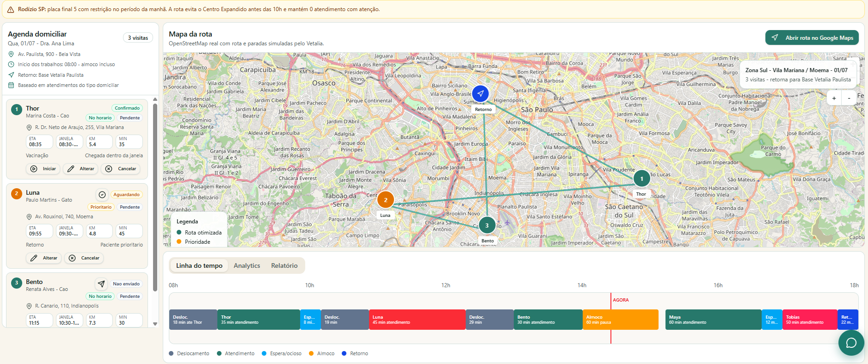Click the Rota otimizada legend dot

179,233
